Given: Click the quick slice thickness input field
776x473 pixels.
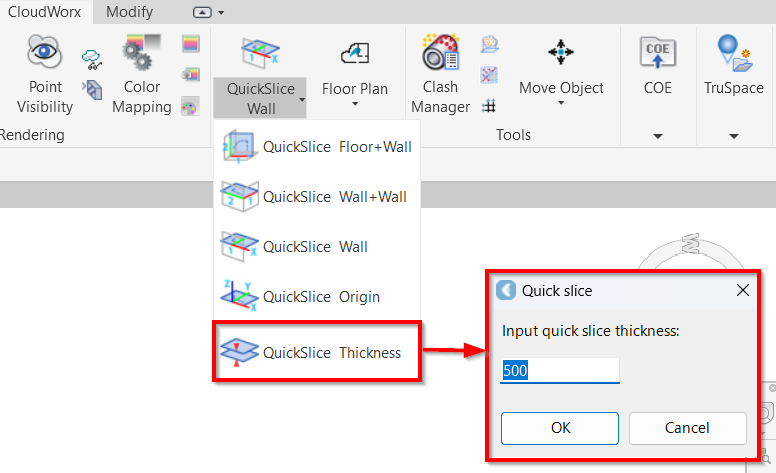Looking at the screenshot, I should 560,371.
